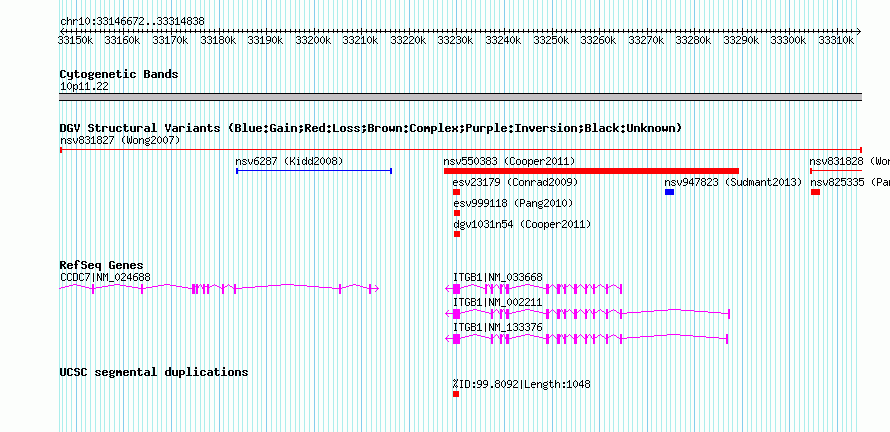
Task: Click the 'ITGB1|NM_002211' label text
Action: pos(498,302)
